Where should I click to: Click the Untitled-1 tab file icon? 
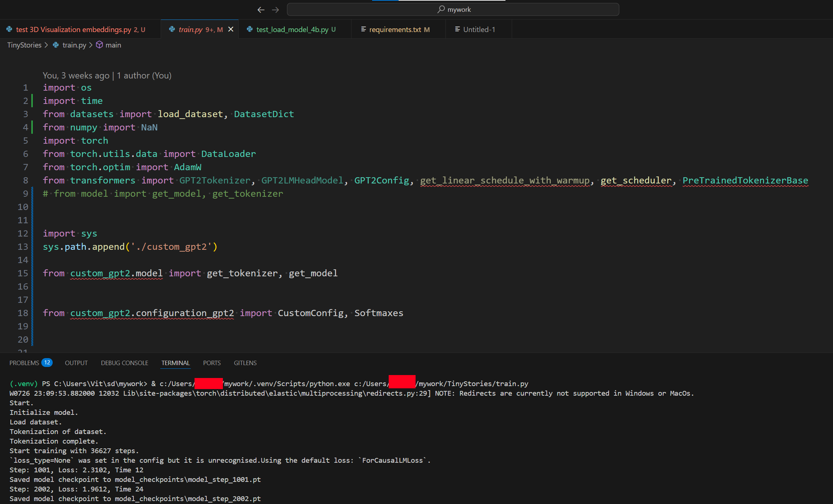(x=457, y=29)
